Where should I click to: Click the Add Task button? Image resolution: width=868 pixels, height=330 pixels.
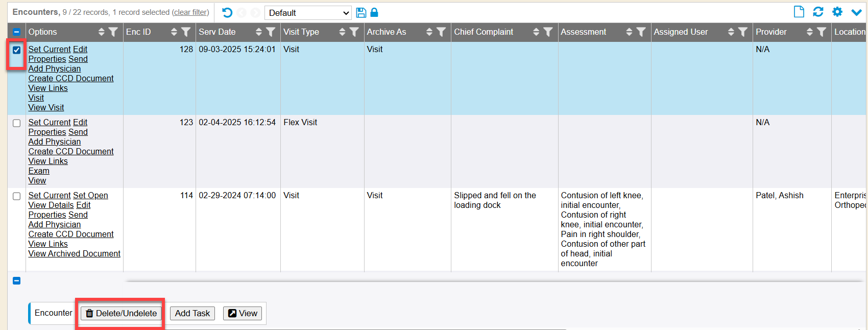[x=192, y=313]
